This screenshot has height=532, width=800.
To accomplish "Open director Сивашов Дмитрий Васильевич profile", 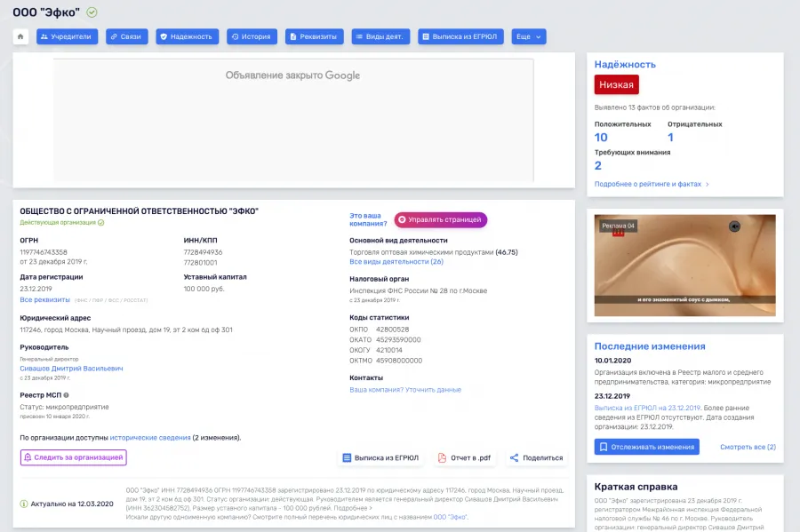I will click(x=71, y=369).
